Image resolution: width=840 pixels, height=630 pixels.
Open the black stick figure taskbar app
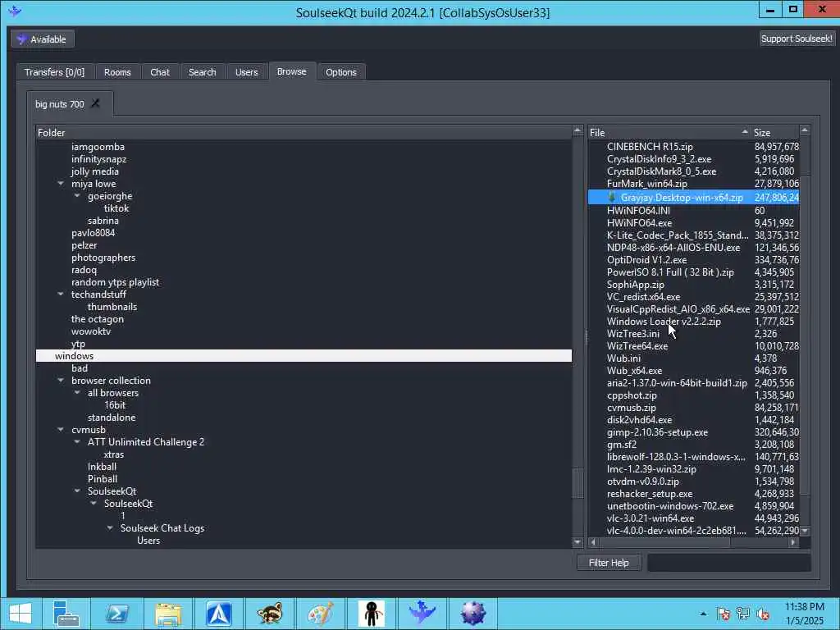[x=372, y=614]
